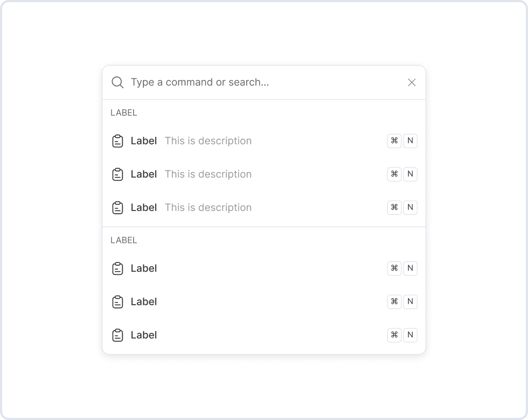Click the ⌘ key badge on first row
Viewport: 528px width, 420px height.
point(394,141)
